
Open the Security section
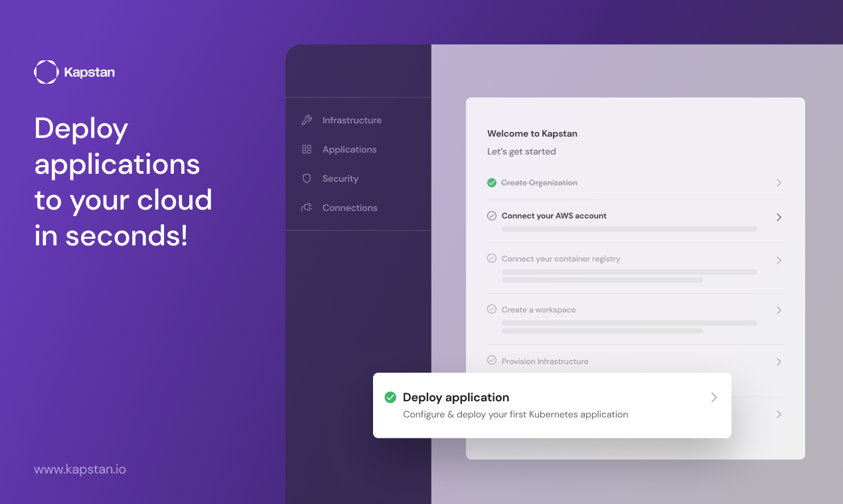(341, 178)
